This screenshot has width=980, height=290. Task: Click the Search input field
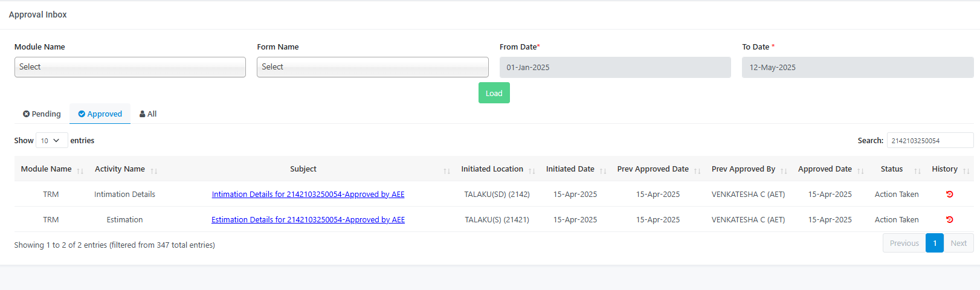point(930,140)
